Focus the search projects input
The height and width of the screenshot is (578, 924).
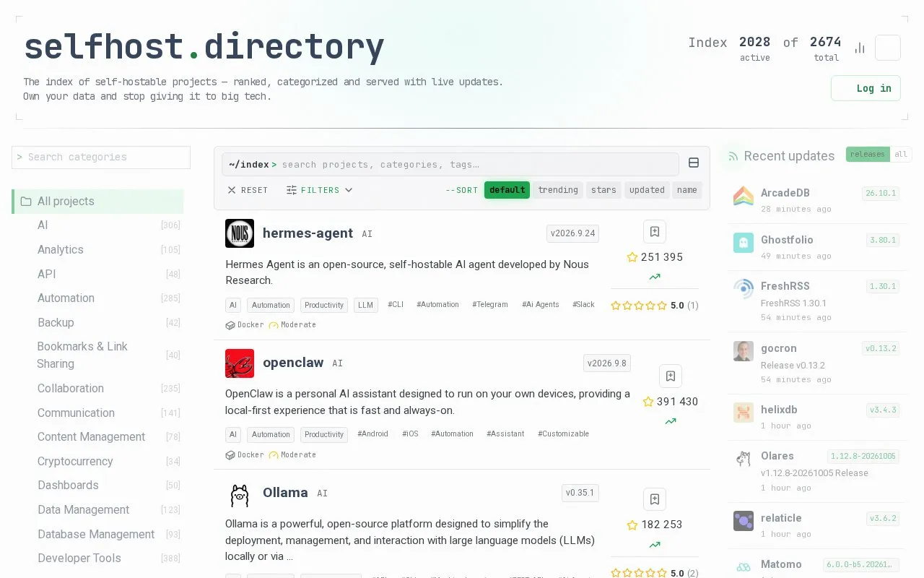(450, 165)
